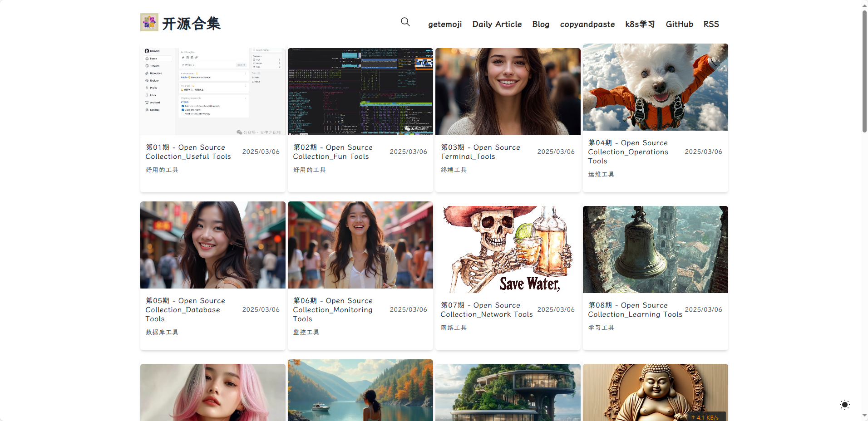
Task: Click the Save Water skeleton thumbnail
Action: [x=508, y=250]
